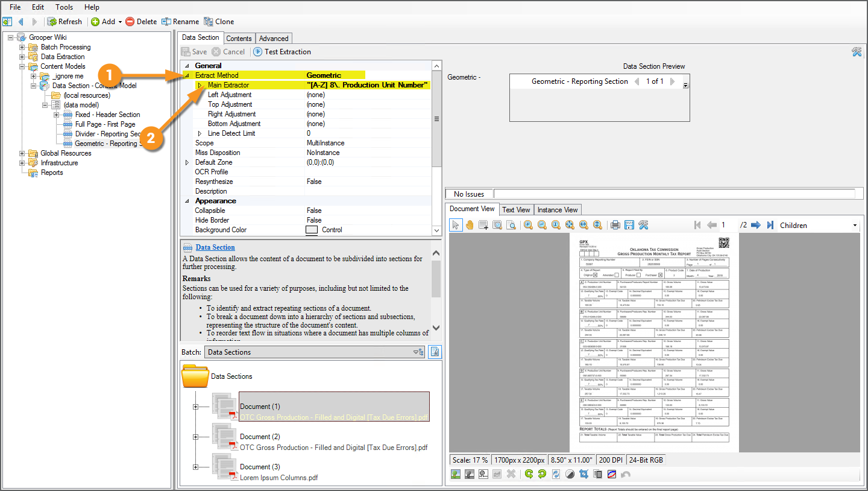
Task: Expand Document (2) in the batch tree
Action: (x=195, y=437)
